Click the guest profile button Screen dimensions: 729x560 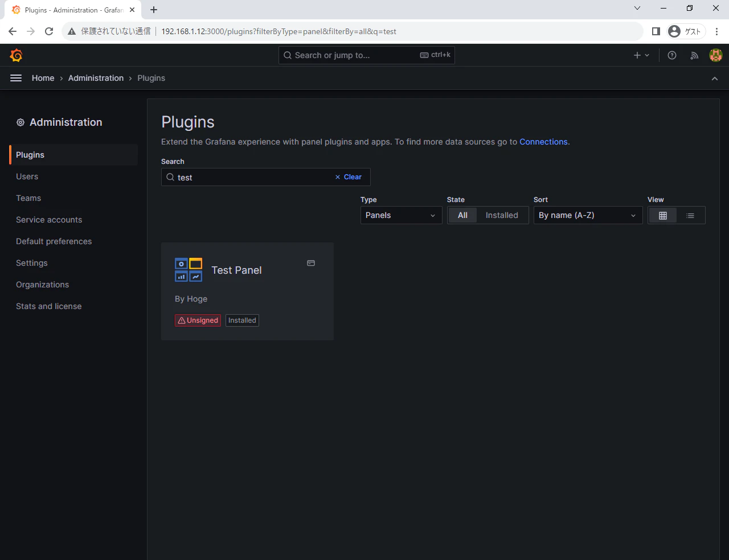686,31
